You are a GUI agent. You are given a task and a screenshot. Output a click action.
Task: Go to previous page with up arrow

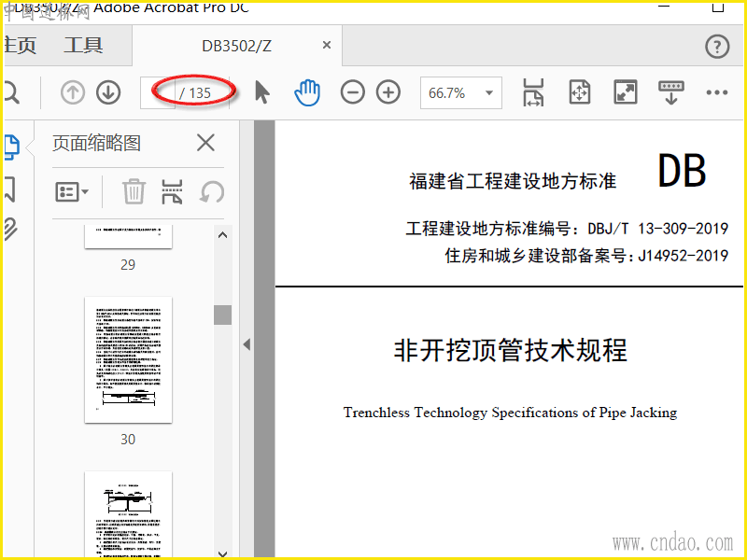click(x=73, y=92)
